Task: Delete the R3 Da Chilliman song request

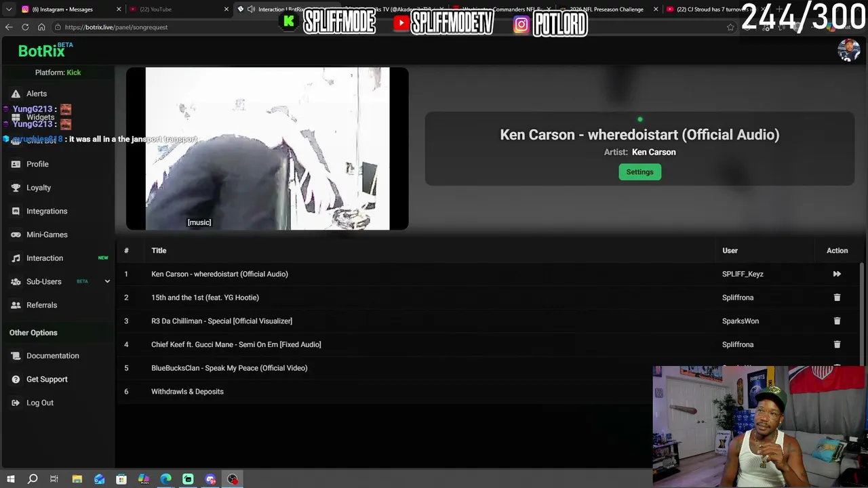Action: [x=837, y=321]
